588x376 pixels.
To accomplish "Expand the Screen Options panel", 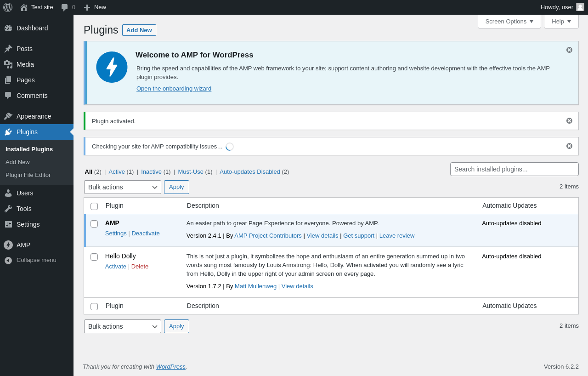I will click(509, 21).
